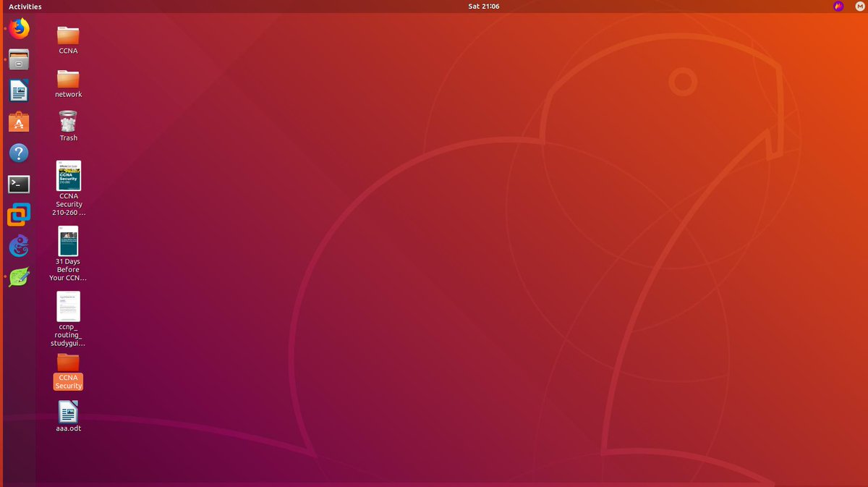Select the network folder icon
This screenshot has height=487, width=868.
(68, 79)
